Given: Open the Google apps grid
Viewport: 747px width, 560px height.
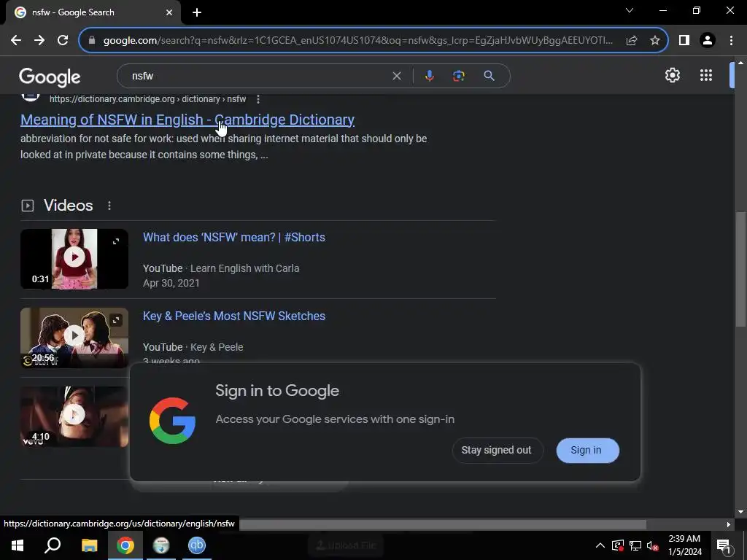Looking at the screenshot, I should [x=706, y=75].
